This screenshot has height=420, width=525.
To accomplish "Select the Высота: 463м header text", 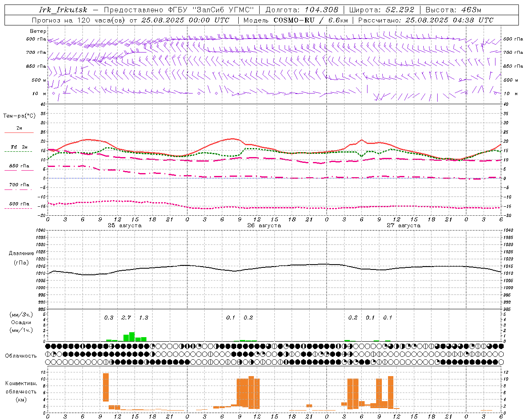I will [453, 10].
